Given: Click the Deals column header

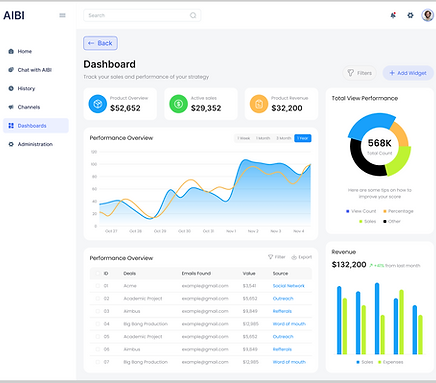Looking at the screenshot, I should click(x=130, y=273).
